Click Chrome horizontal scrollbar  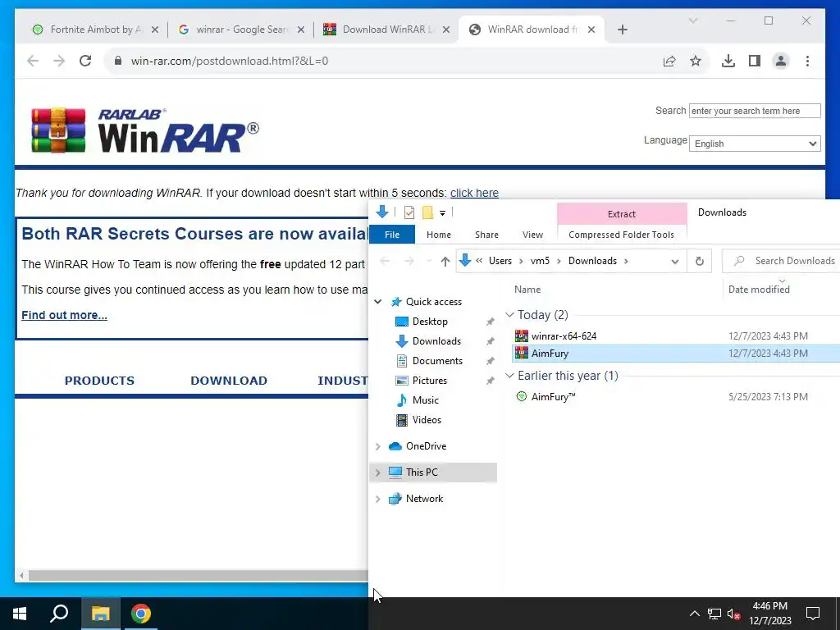199,576
